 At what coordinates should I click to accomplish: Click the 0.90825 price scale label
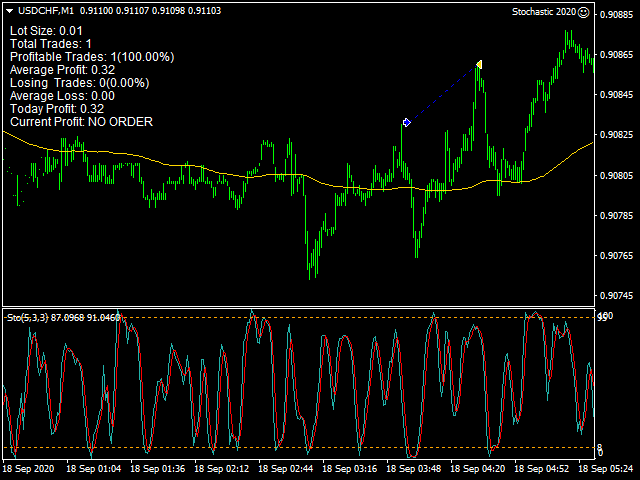[x=616, y=135]
